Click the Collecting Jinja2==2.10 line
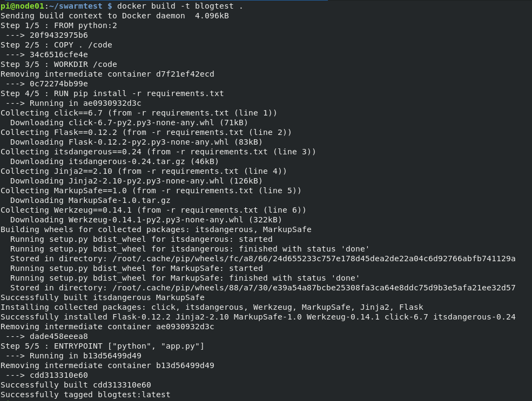The width and height of the screenshot is (532, 401). click(x=144, y=171)
